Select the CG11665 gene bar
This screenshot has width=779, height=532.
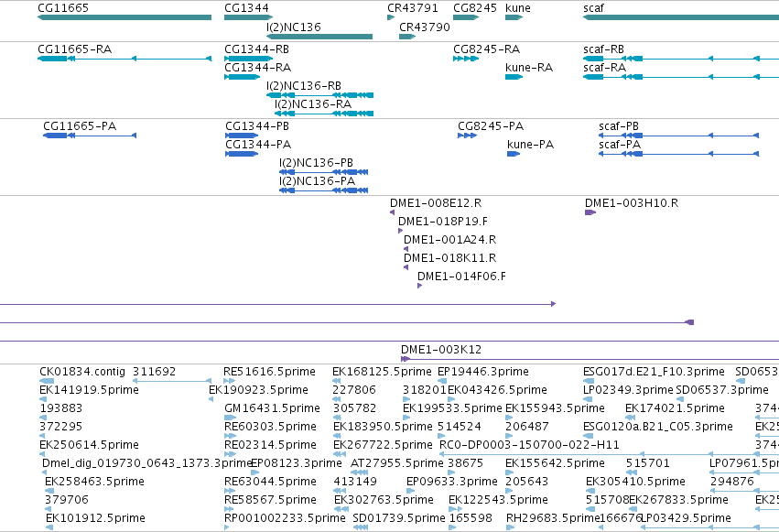coord(124,17)
